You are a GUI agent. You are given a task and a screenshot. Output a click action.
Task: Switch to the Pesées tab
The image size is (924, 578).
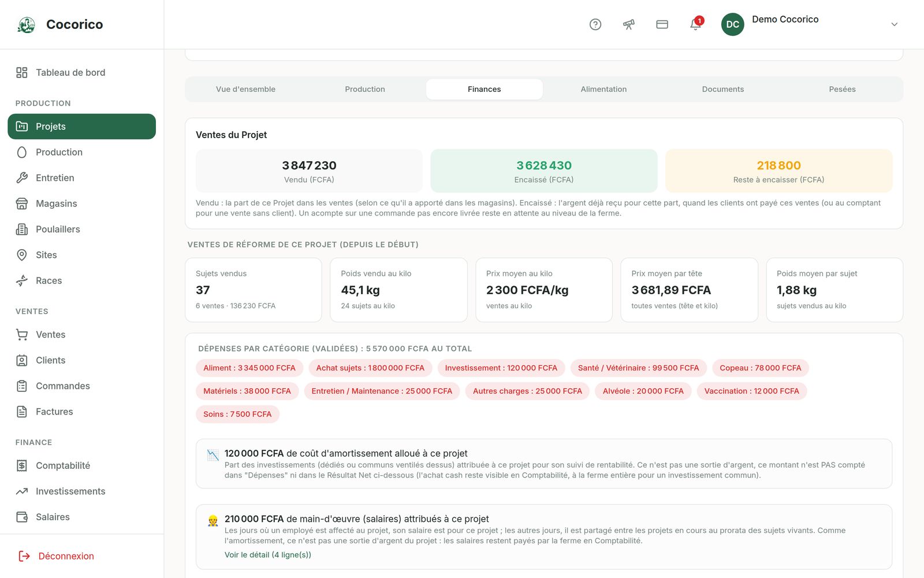click(842, 89)
